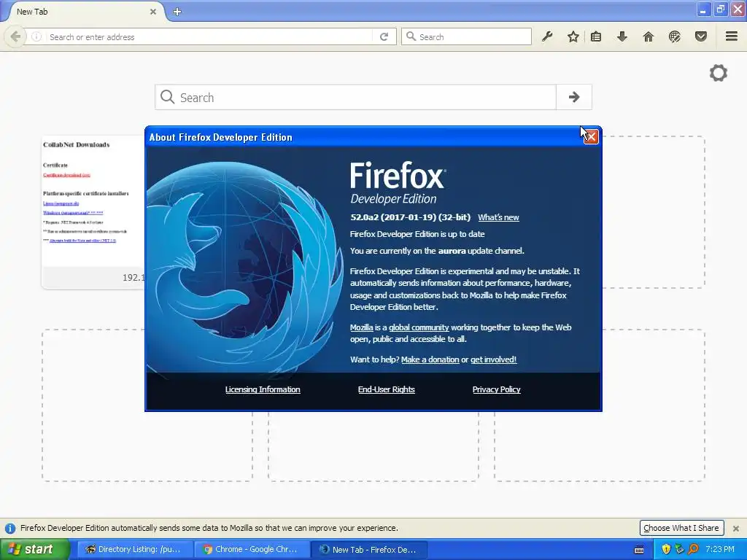Click the get involved! link
This screenshot has width=747, height=560.
pyautogui.click(x=494, y=359)
